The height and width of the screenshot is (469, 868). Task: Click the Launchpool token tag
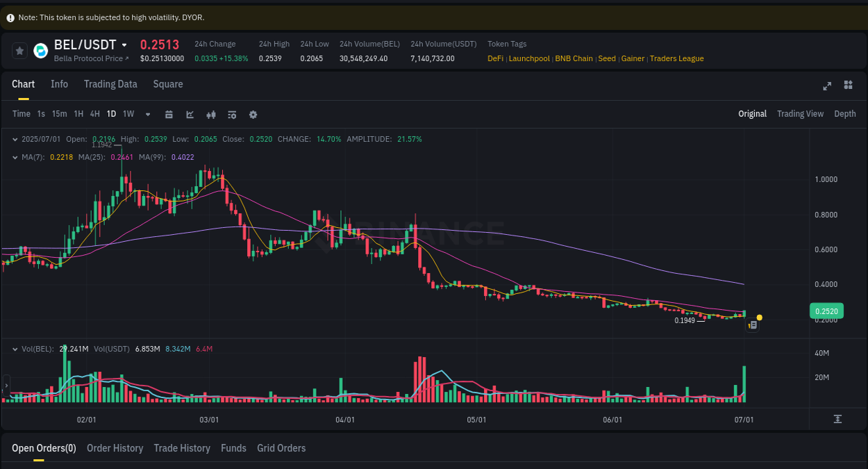pyautogui.click(x=529, y=58)
